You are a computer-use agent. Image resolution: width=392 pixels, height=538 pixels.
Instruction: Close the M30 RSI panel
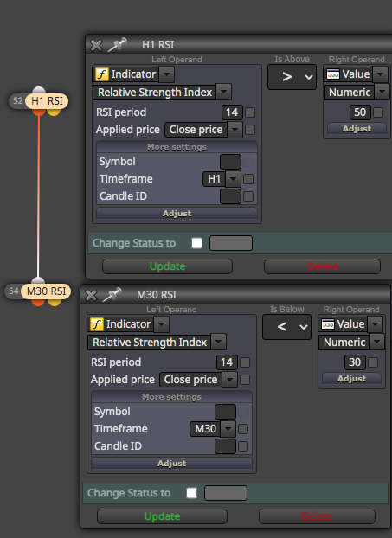click(91, 295)
